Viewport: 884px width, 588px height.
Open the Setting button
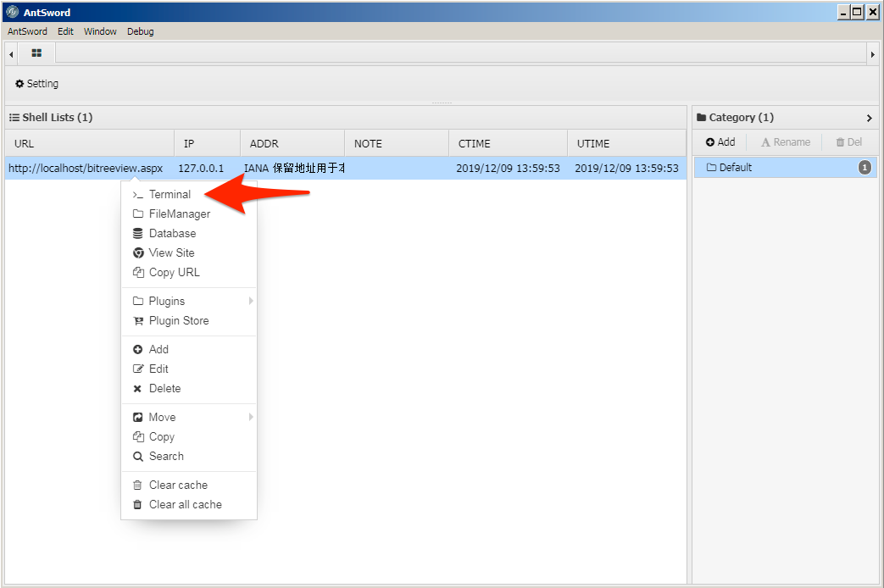pyautogui.click(x=36, y=83)
